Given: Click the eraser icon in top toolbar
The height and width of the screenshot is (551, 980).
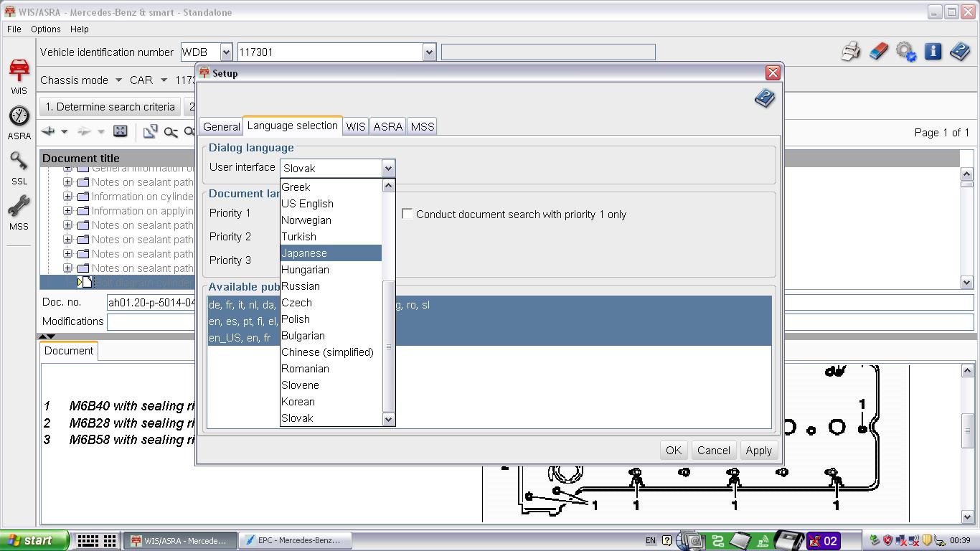Looking at the screenshot, I should (878, 52).
